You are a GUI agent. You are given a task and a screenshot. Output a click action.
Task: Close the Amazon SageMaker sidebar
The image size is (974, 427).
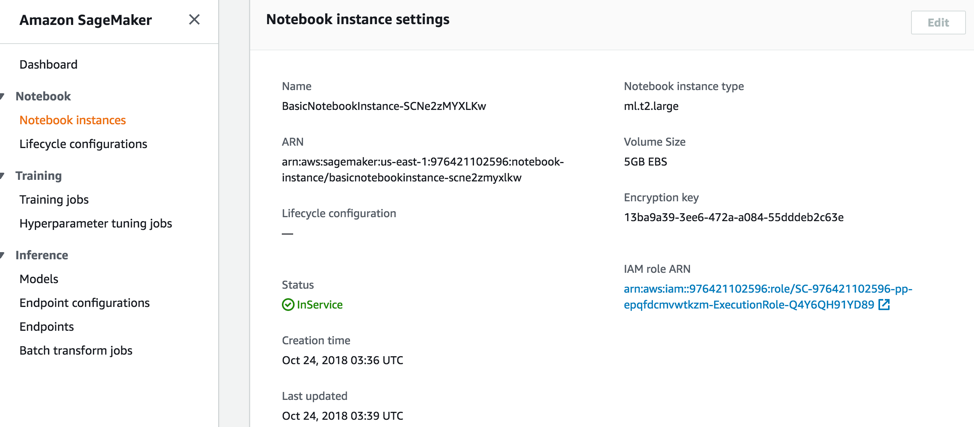point(194,20)
